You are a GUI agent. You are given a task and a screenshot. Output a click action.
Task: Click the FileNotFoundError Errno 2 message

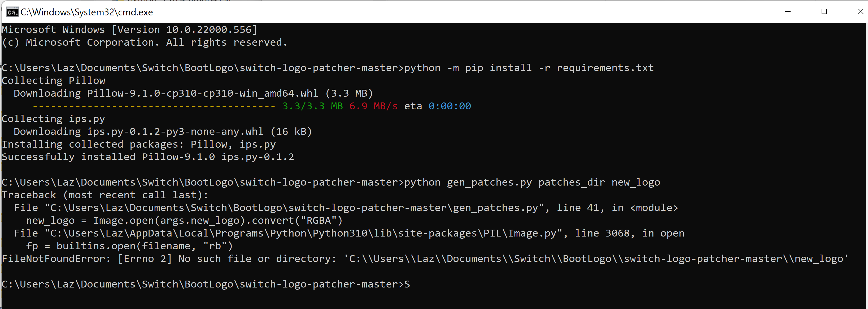pyautogui.click(x=425, y=259)
